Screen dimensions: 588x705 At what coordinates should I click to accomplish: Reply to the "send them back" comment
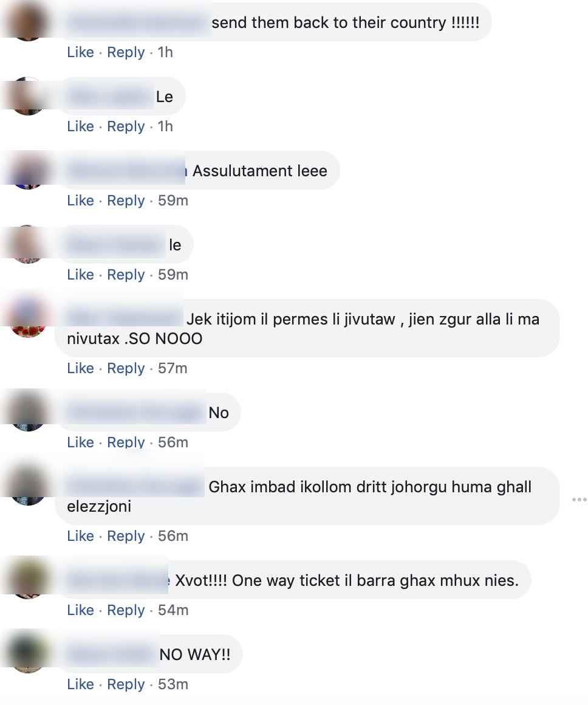(126, 52)
